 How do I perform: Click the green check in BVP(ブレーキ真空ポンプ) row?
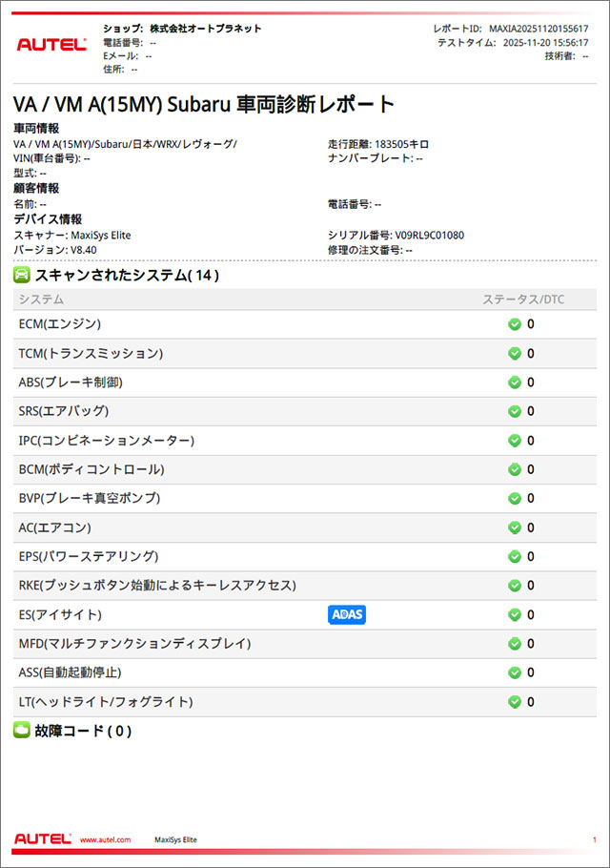(515, 498)
